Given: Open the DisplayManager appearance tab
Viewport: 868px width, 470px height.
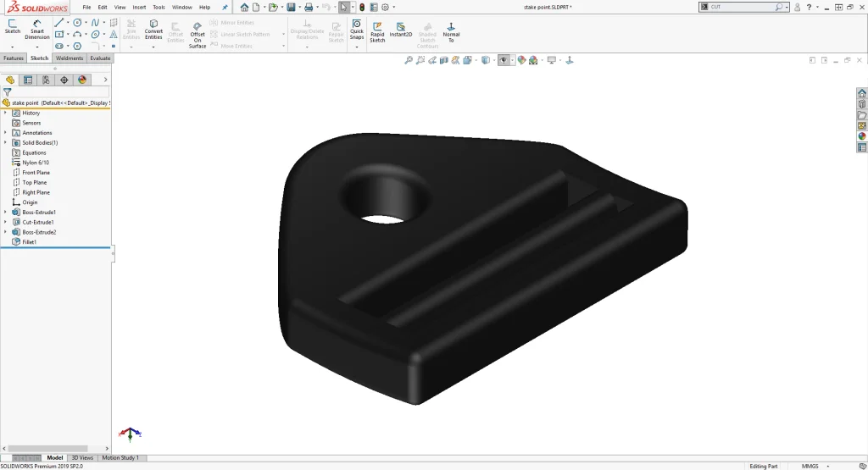Looking at the screenshot, I should [x=82, y=80].
